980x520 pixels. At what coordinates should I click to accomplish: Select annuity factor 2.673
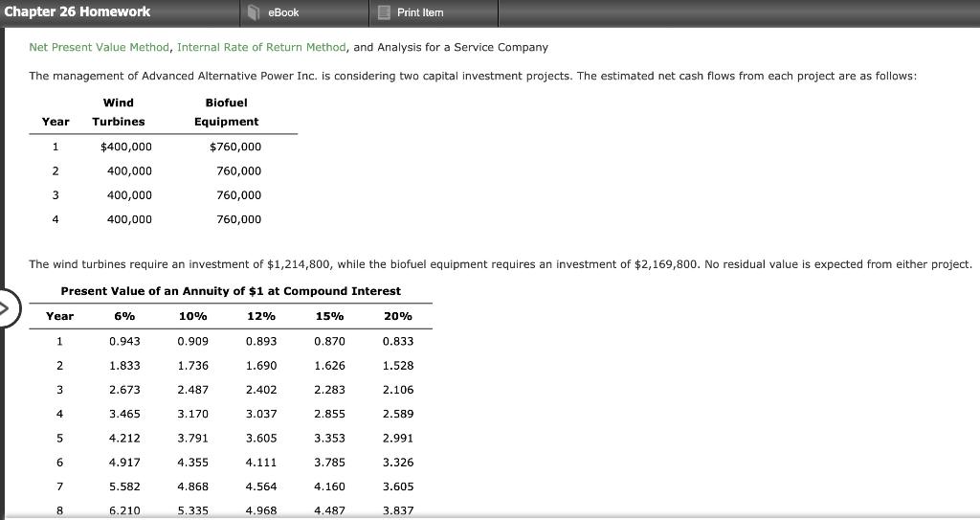(124, 390)
